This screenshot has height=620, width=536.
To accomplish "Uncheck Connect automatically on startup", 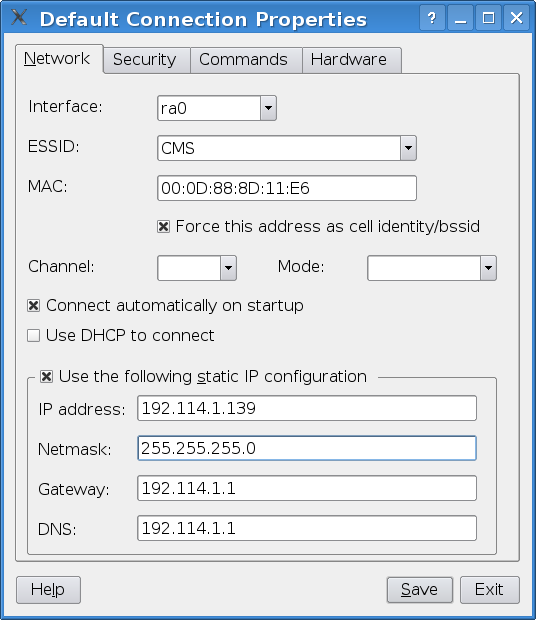I will (34, 306).
